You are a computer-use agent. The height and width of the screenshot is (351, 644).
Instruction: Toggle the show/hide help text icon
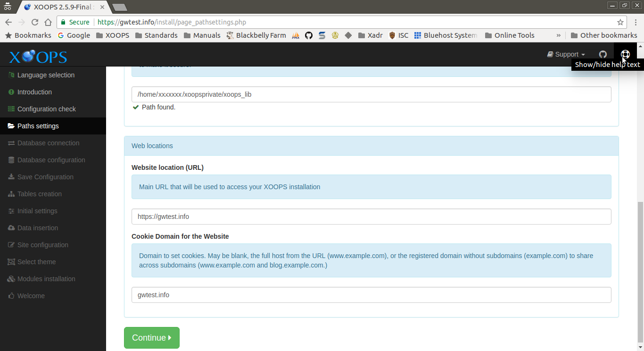(x=625, y=54)
